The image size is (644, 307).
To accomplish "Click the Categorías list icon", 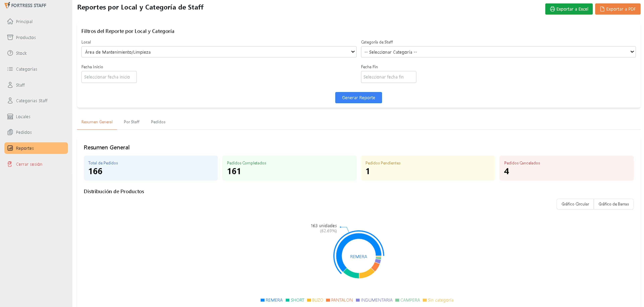I will click(x=10, y=69).
